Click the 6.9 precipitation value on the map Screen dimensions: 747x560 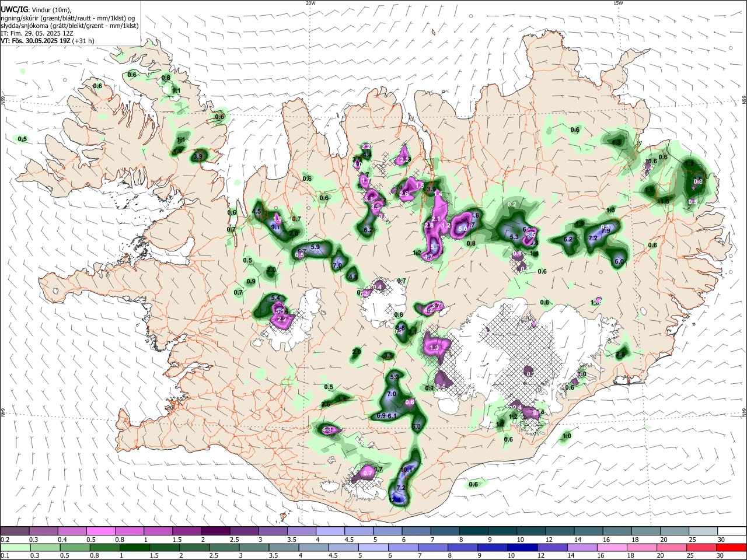click(x=381, y=416)
